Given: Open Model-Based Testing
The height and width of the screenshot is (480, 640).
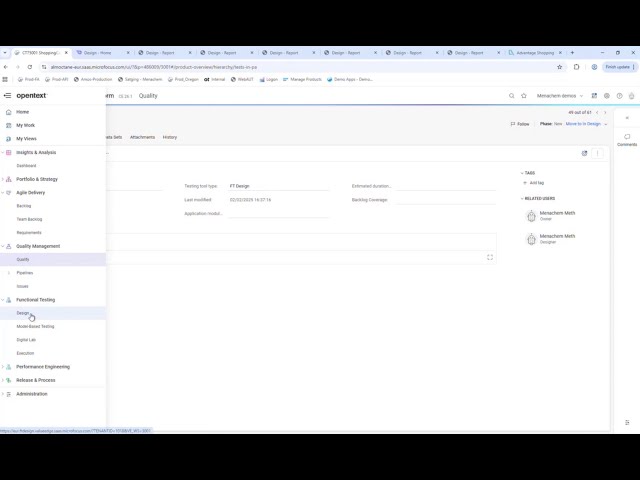Looking at the screenshot, I should coord(35,327).
